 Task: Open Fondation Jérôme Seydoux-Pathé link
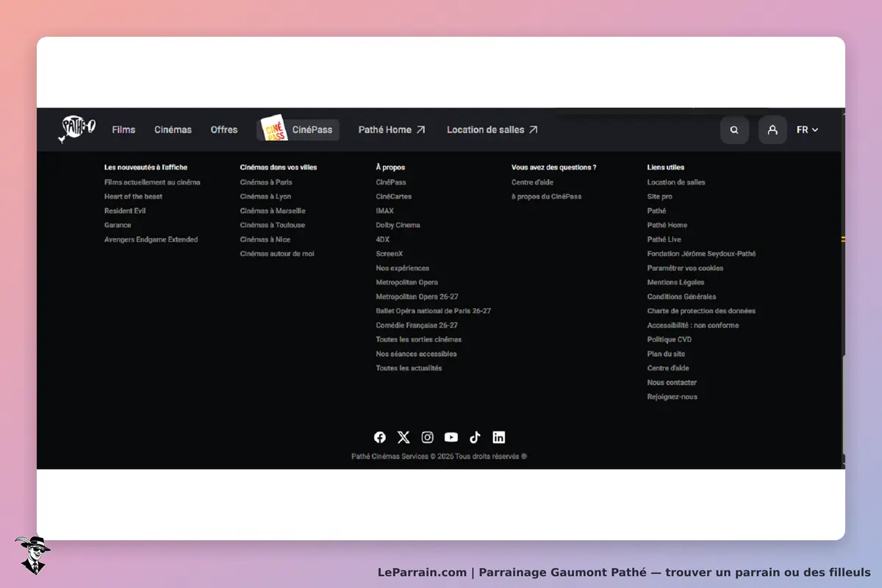701,254
